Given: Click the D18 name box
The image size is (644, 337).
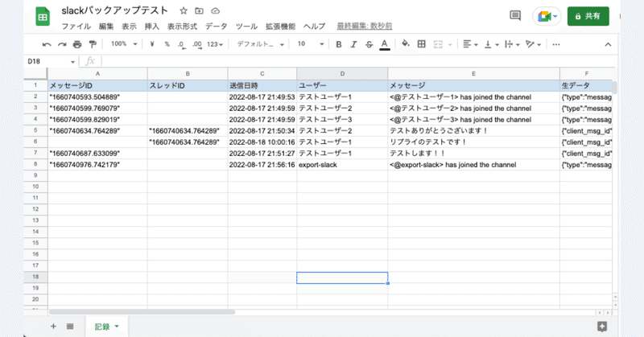Looking at the screenshot, I should pyautogui.click(x=51, y=61).
